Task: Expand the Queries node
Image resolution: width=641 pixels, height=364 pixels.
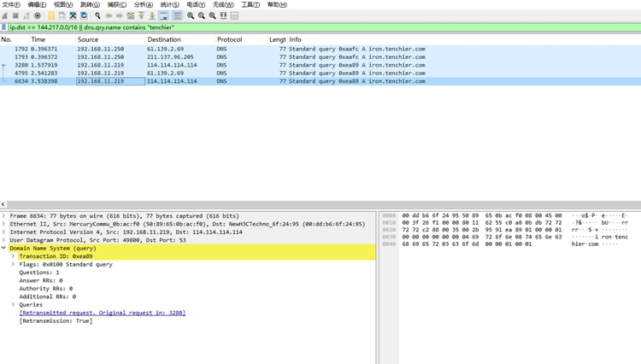Action: point(13,305)
